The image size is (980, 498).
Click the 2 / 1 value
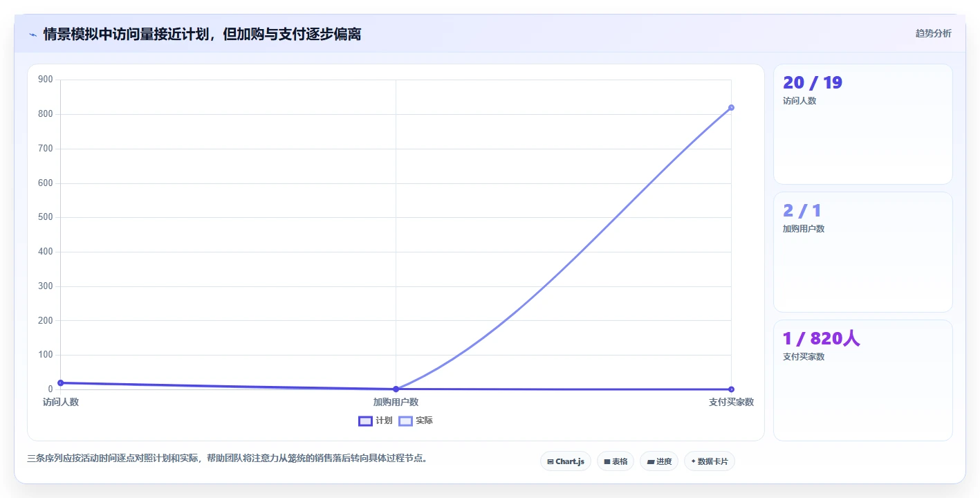(802, 210)
